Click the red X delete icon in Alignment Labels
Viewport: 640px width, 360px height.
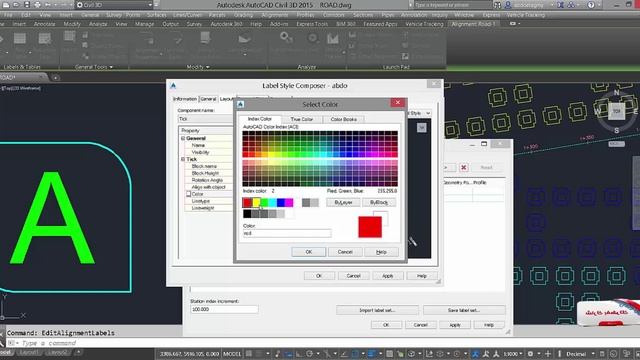tap(464, 167)
